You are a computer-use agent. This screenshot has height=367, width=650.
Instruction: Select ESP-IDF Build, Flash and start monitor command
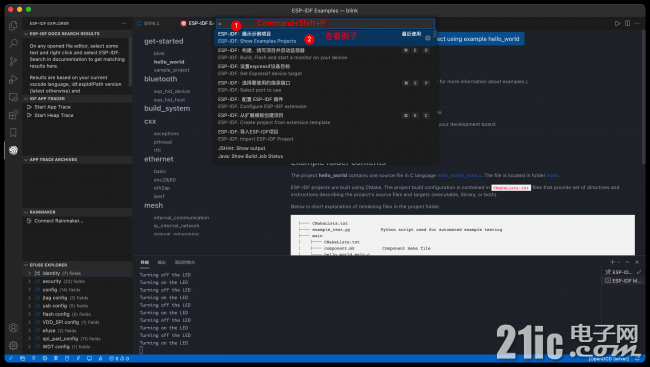325,54
